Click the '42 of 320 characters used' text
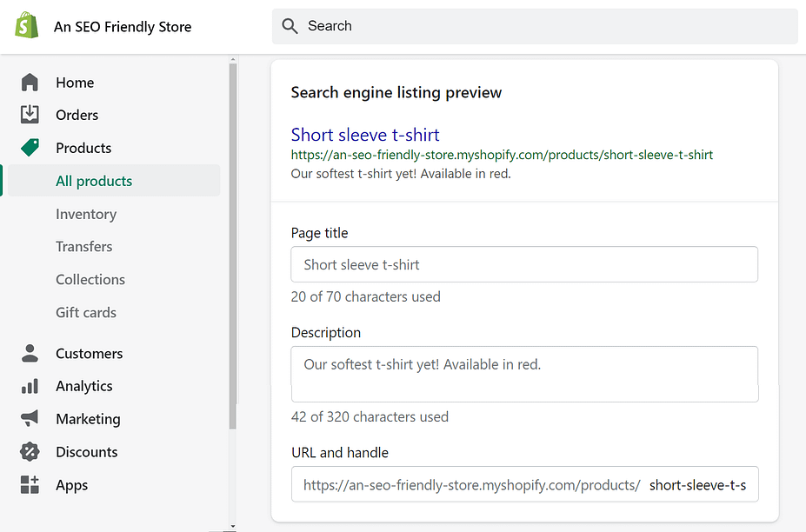 [370, 416]
